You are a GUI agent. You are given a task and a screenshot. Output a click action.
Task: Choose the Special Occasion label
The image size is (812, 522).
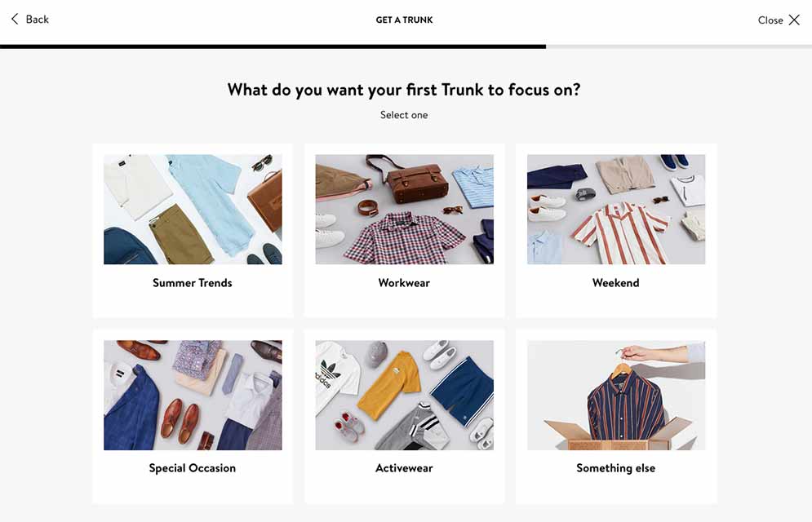pyautogui.click(x=192, y=468)
